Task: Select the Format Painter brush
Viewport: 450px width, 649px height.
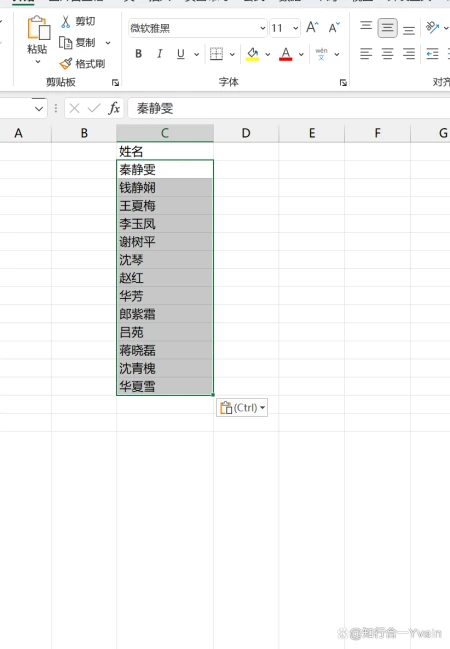Action: coord(65,64)
